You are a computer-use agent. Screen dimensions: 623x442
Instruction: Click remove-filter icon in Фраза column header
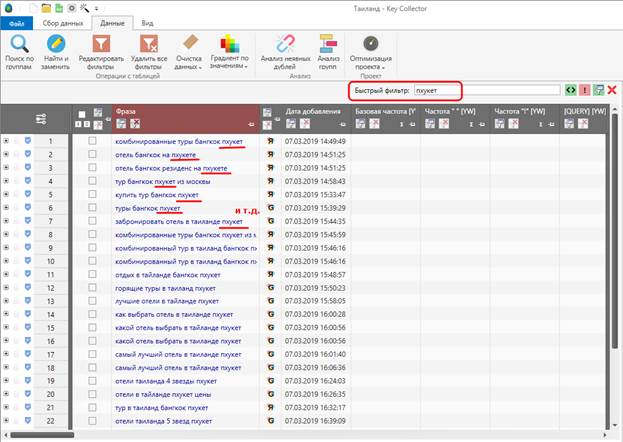135,124
